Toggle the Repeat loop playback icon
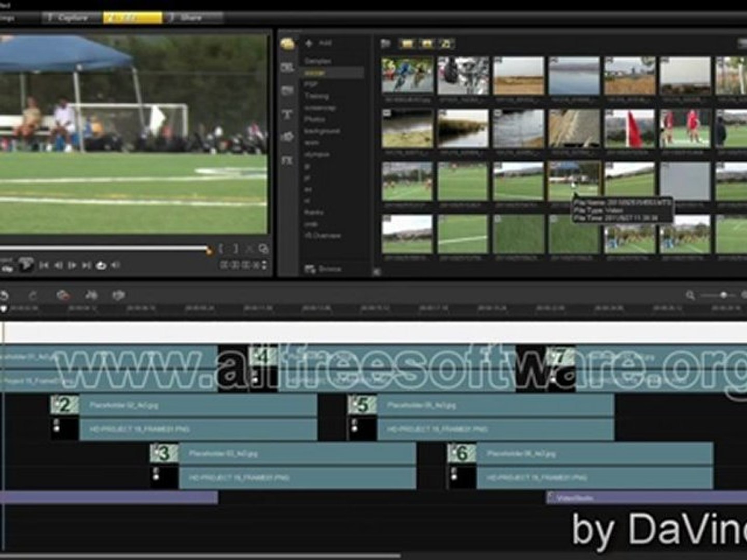Screen dimensions: 747x560 [x=101, y=265]
